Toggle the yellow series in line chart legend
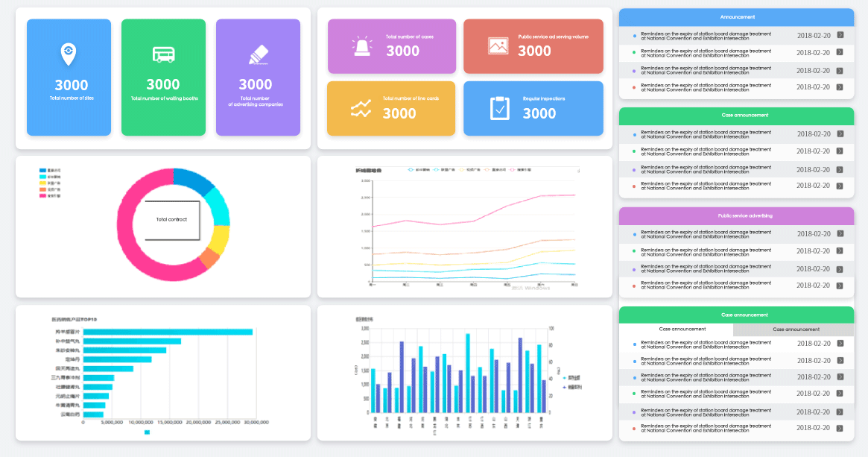The height and width of the screenshot is (457, 868). coord(469,170)
